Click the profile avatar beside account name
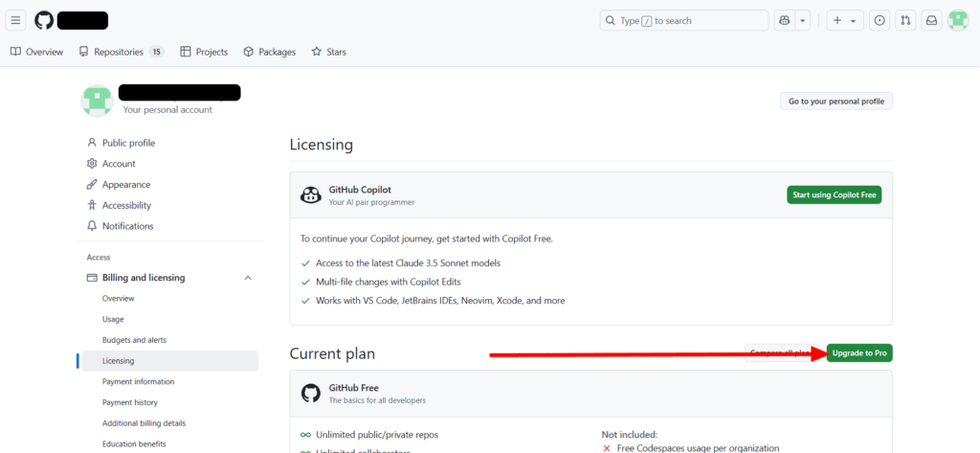 [x=97, y=101]
